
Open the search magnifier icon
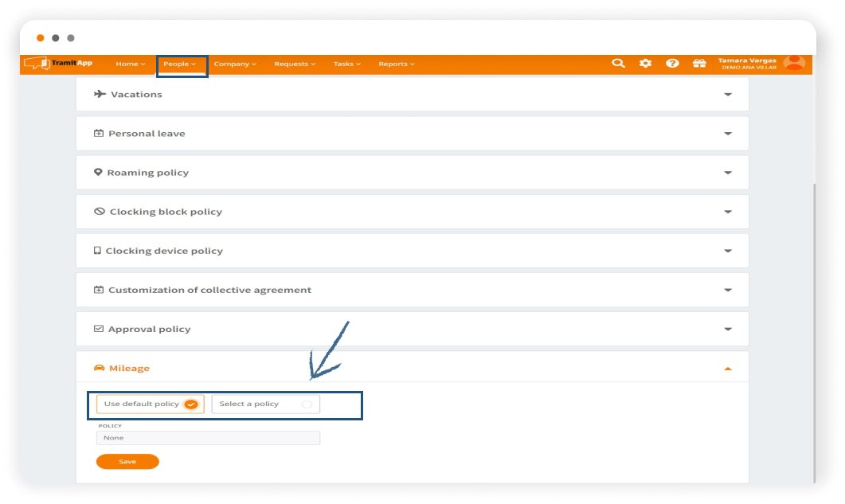tap(618, 64)
